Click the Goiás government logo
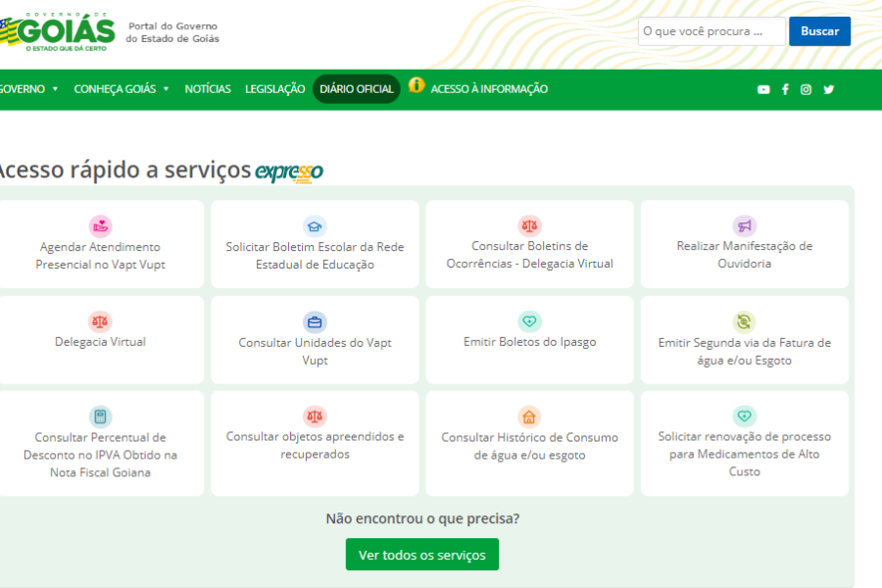The width and height of the screenshot is (882, 588). (x=58, y=32)
